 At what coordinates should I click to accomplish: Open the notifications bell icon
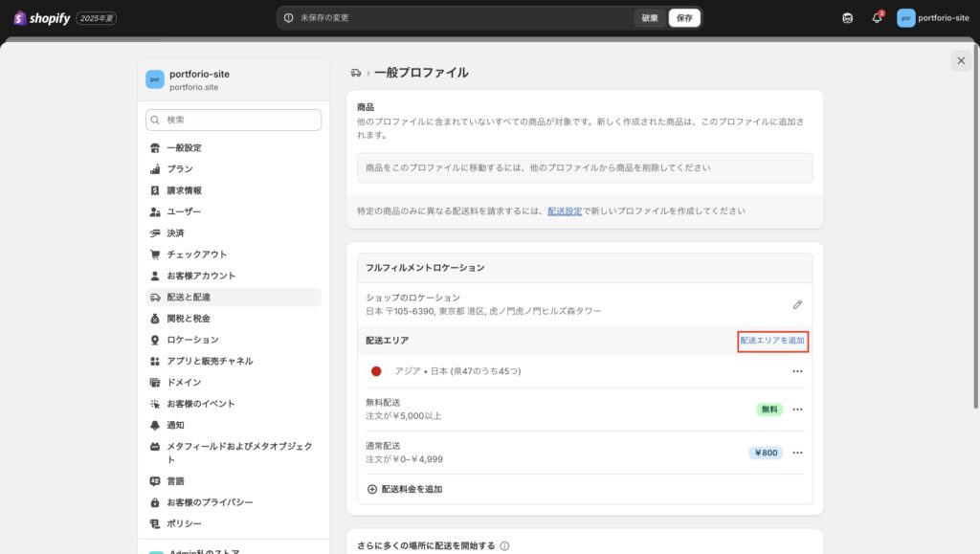coord(877,18)
